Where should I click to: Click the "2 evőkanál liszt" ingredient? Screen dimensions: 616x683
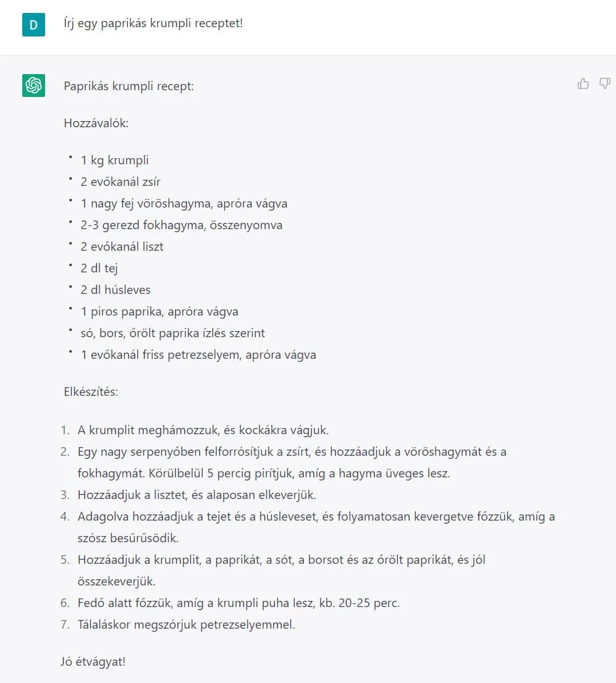[122, 246]
